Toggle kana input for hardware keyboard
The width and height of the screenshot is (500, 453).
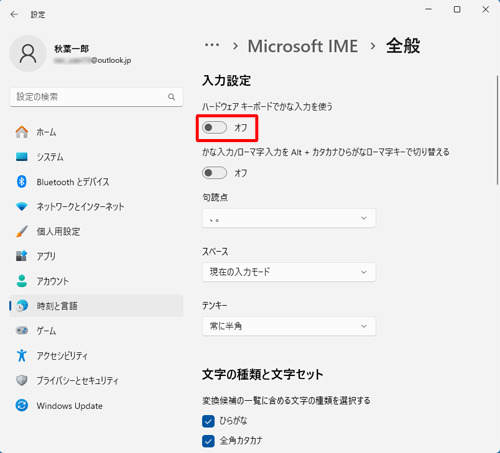214,127
